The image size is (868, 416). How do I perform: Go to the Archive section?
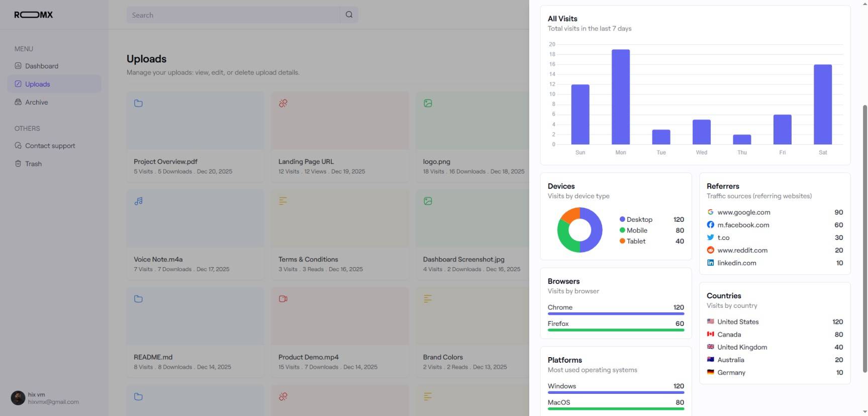(x=36, y=102)
